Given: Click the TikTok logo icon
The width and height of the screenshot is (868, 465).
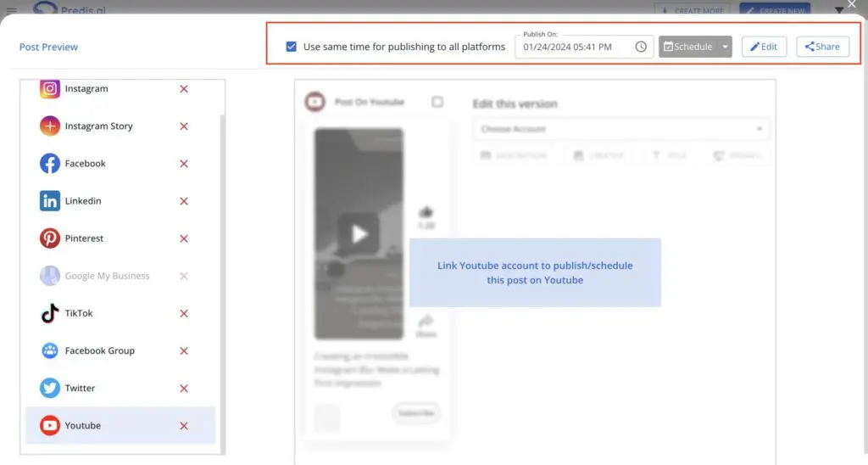Looking at the screenshot, I should pos(50,313).
